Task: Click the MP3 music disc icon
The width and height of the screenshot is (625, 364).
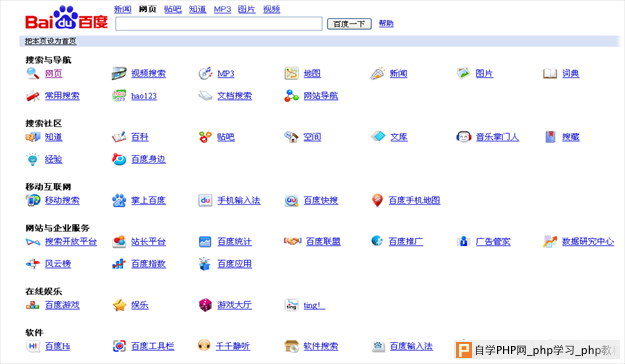Action: coord(205,73)
